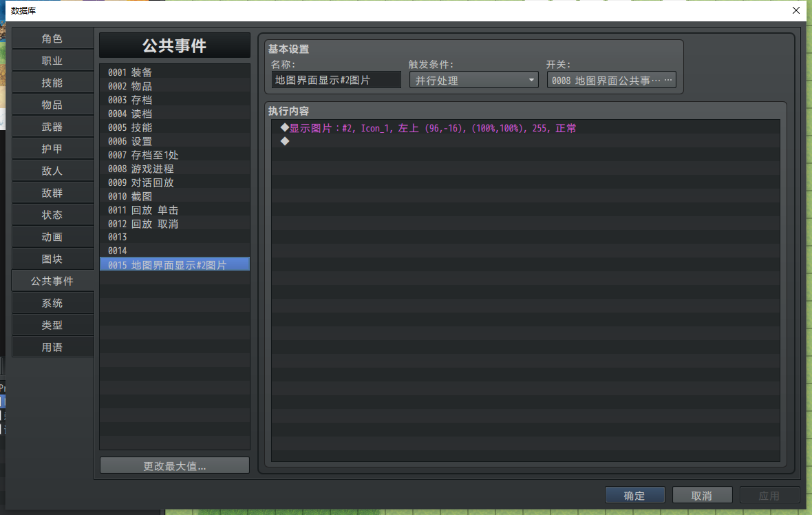Viewport: 812px width, 515px height.
Task: Close the 数据库 window
Action: 796,10
